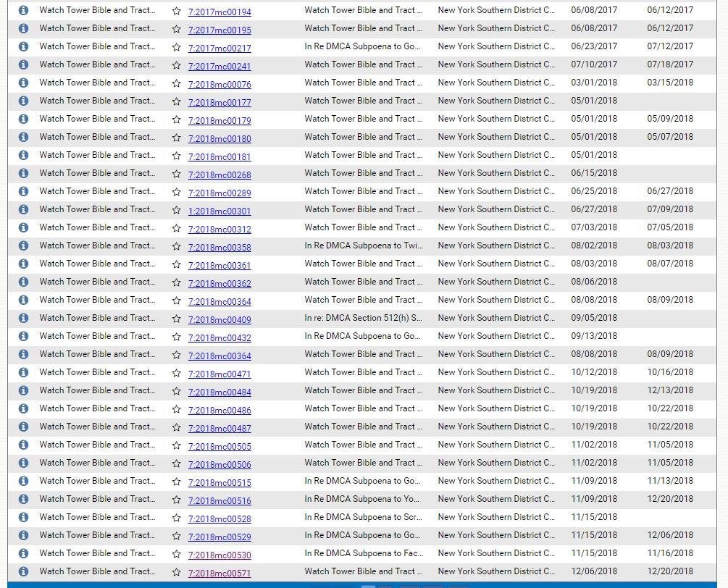Select title 'In Re DMCA Subpoena to Scr...'
Screen dimensions: 728x588
click(x=364, y=516)
